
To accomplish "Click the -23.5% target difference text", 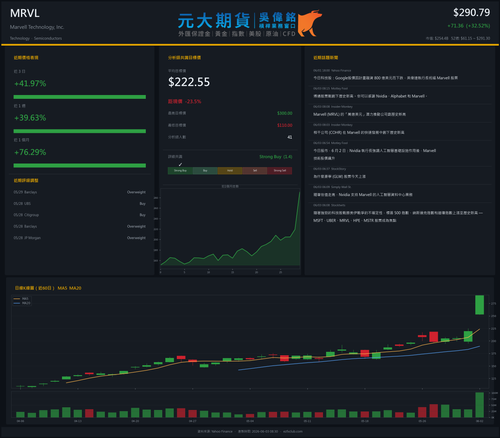I will (193, 101).
